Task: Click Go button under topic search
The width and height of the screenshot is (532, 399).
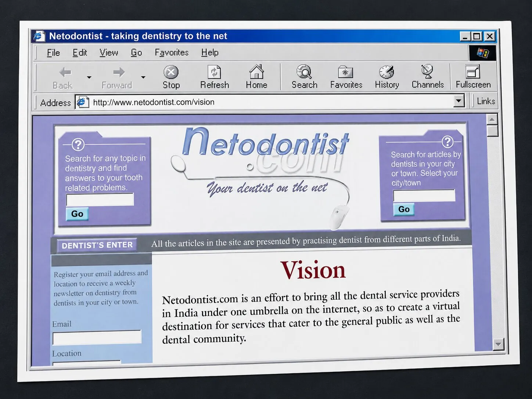Action: click(77, 214)
